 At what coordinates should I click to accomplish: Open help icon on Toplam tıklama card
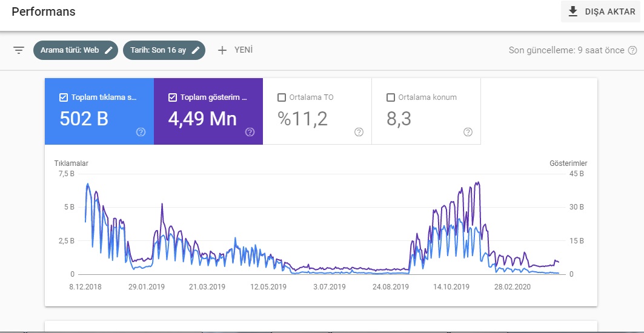(x=141, y=132)
